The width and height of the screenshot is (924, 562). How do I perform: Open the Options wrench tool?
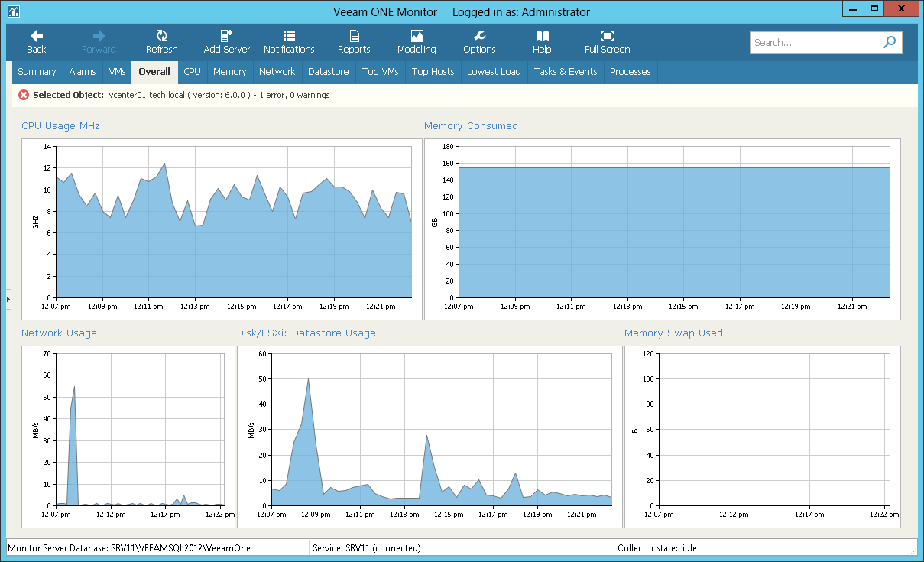(479, 42)
